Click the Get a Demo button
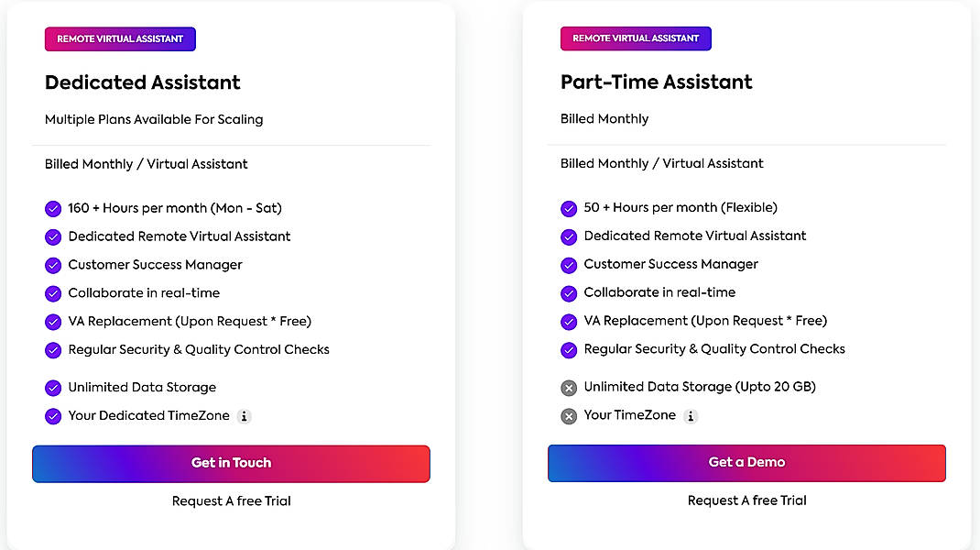The height and width of the screenshot is (550, 980). (x=746, y=463)
